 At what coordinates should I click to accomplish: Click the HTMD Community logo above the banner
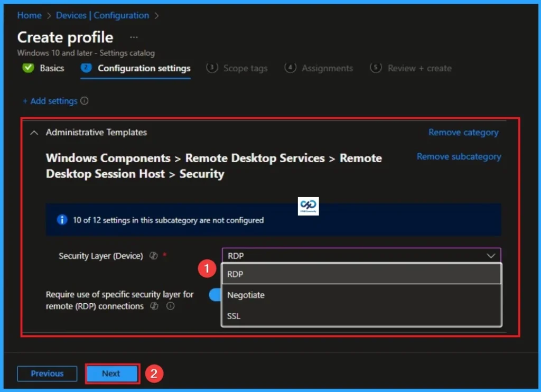click(x=308, y=206)
